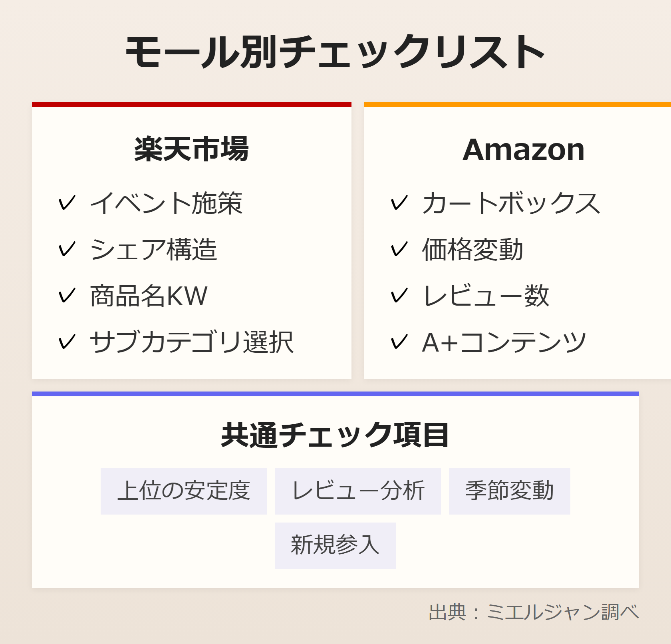671x644 pixels.
Task: Click the 共通チェック項目 heading
Action: [335, 435]
